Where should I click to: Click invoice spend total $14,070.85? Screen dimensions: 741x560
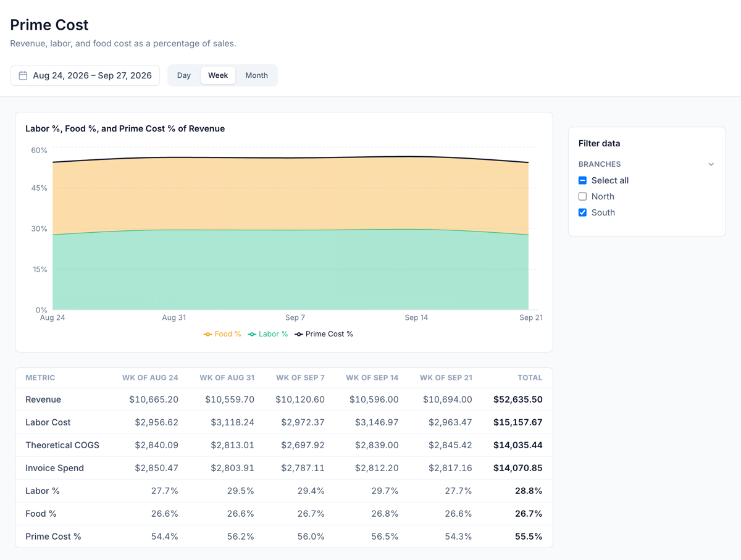point(518,468)
